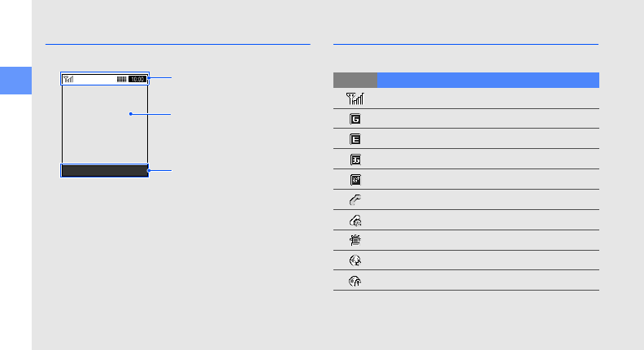Click the EDGE network 'E' icon

tap(355, 139)
